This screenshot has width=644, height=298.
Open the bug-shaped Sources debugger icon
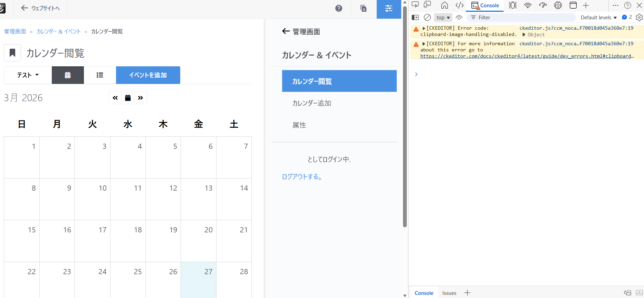point(513,5)
